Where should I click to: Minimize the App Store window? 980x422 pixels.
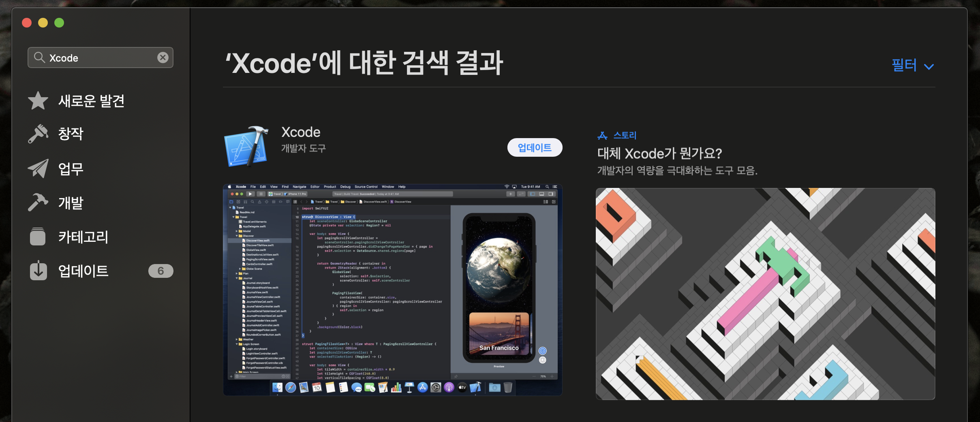tap(43, 23)
